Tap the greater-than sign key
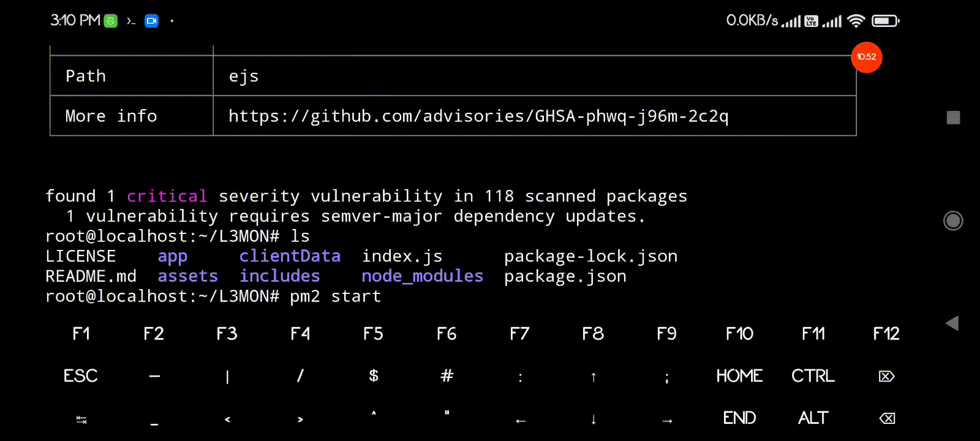 click(300, 420)
